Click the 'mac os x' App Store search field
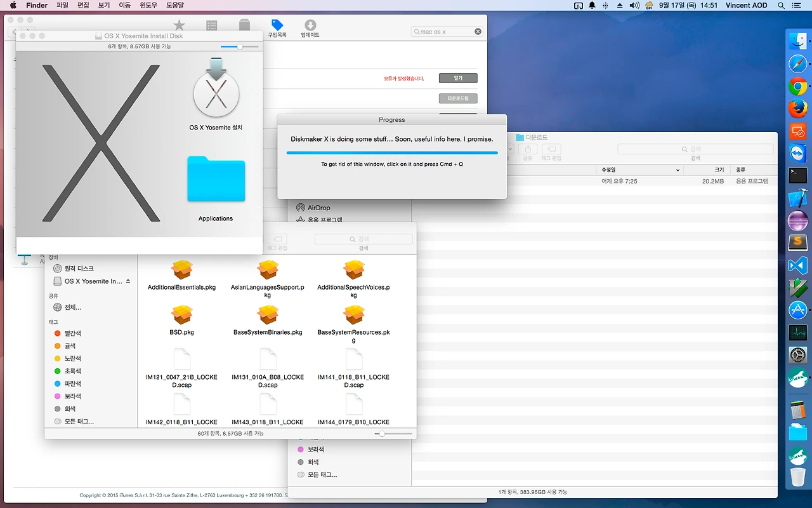 coord(447,32)
